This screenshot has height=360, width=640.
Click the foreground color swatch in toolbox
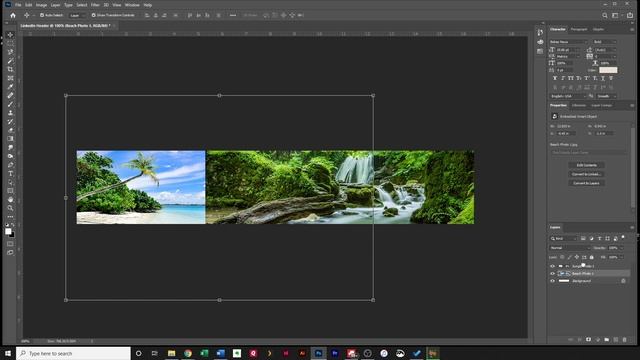coord(8,231)
